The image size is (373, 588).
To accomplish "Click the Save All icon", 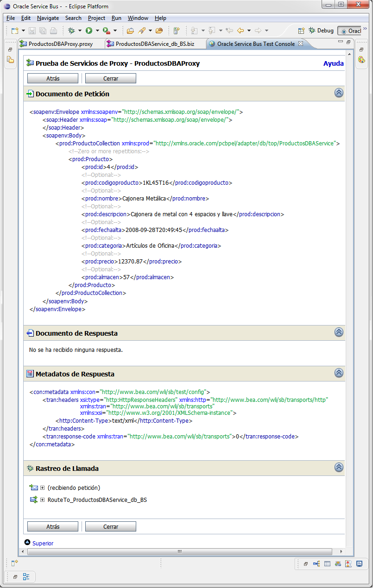I will point(43,30).
